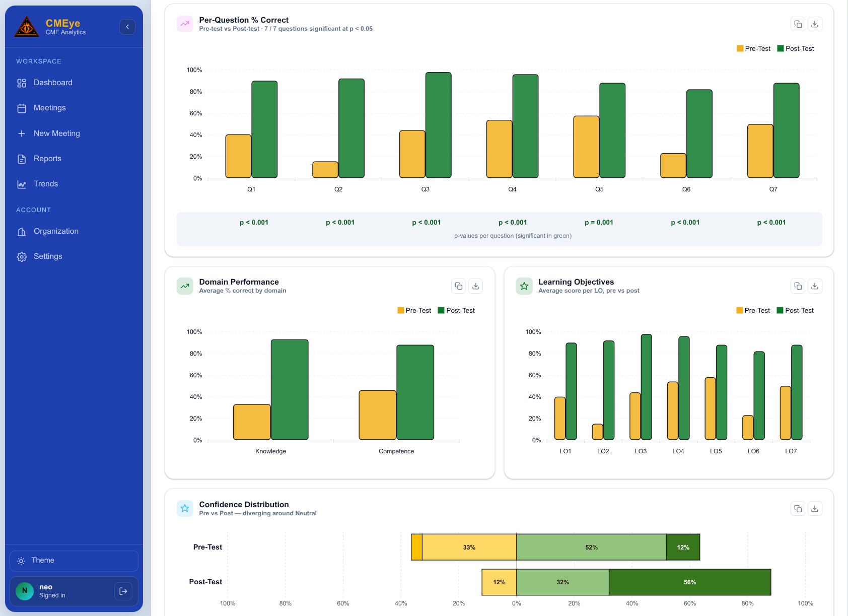Screen dimensions: 848x616
Task: Download the Confidence Distribution chart
Action: coord(815,509)
